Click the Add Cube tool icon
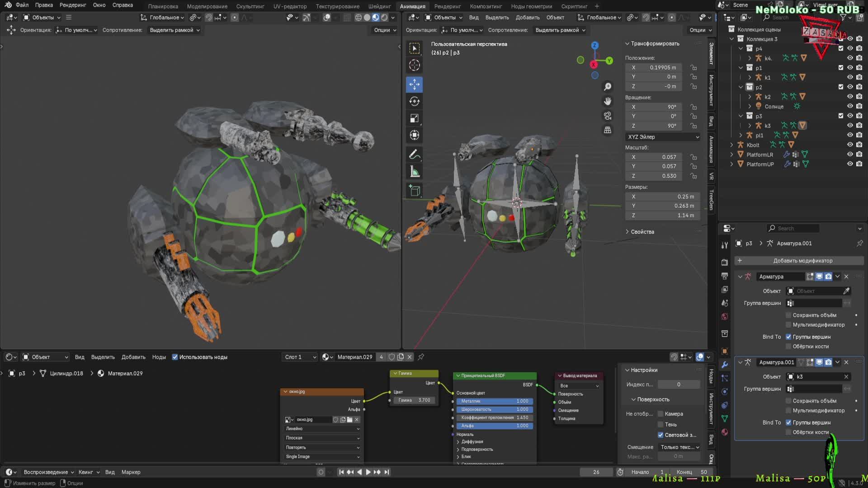 point(414,191)
